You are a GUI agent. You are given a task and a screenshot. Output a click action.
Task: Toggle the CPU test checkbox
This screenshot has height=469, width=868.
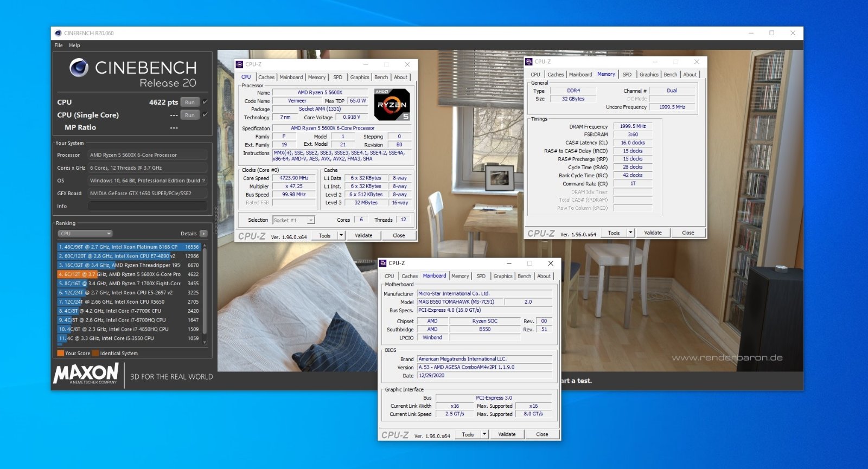pyautogui.click(x=205, y=102)
